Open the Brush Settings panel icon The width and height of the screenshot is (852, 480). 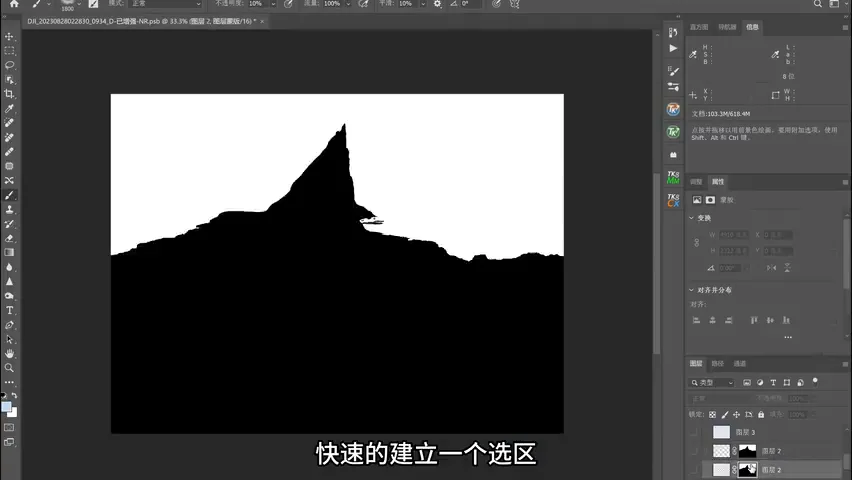click(x=673, y=71)
